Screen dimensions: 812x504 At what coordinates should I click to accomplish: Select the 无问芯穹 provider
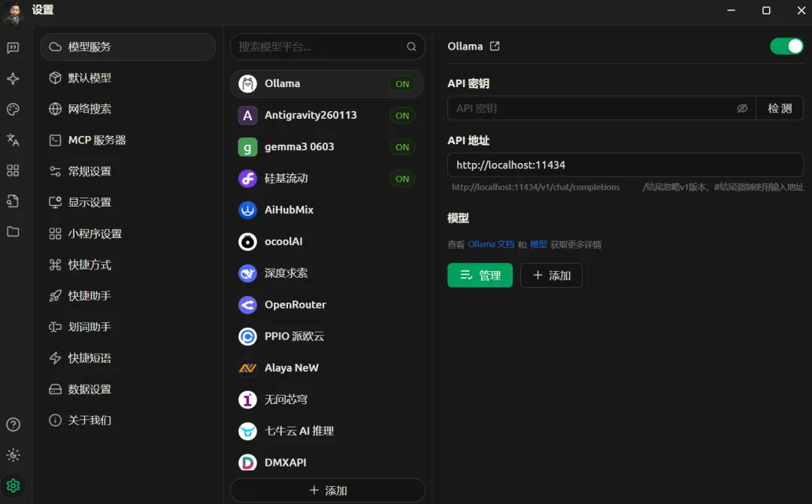pyautogui.click(x=327, y=399)
